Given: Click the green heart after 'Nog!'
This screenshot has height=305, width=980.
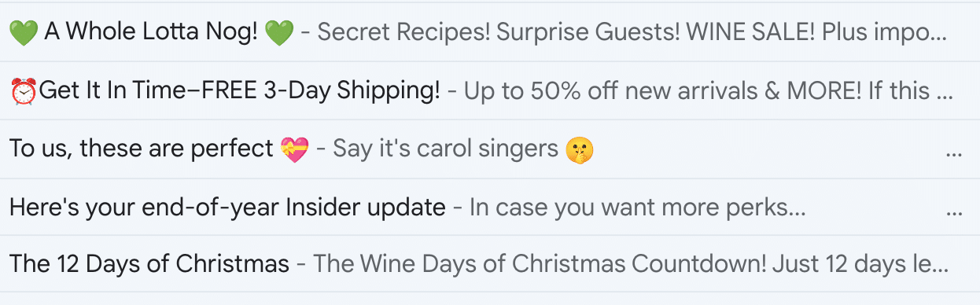Looking at the screenshot, I should 279,33.
